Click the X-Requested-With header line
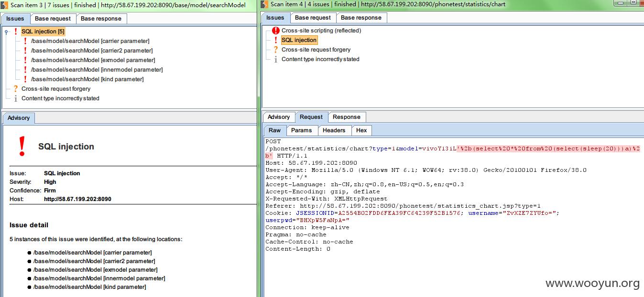The height and width of the screenshot is (297, 644). point(327,199)
